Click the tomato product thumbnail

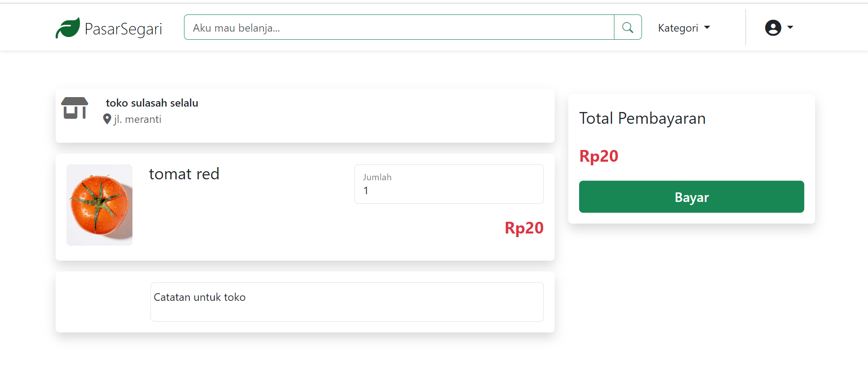point(99,205)
